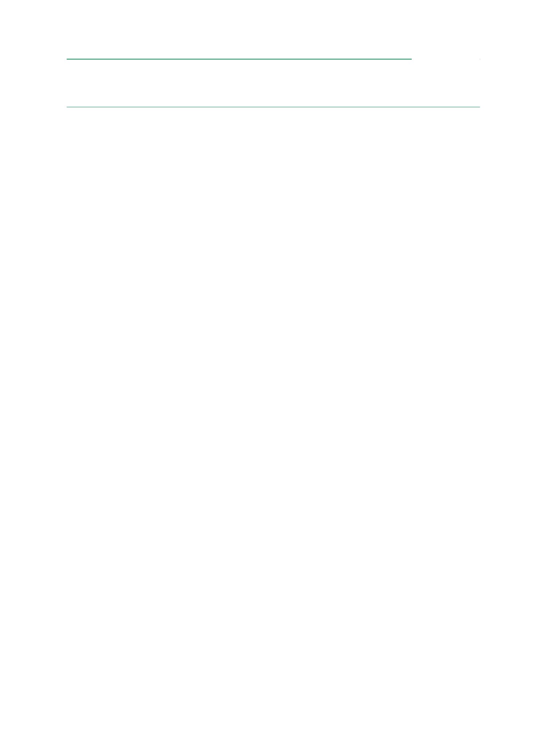The image size is (560, 747).
Task: Click the thin green horizontal divider line
Action: pyautogui.click(x=273, y=107)
